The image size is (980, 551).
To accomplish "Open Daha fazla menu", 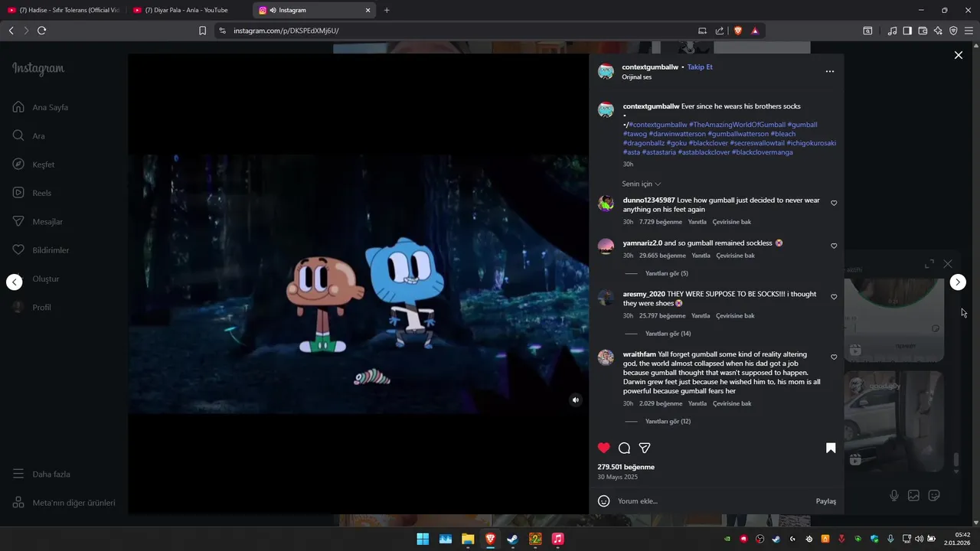I will coord(41,474).
